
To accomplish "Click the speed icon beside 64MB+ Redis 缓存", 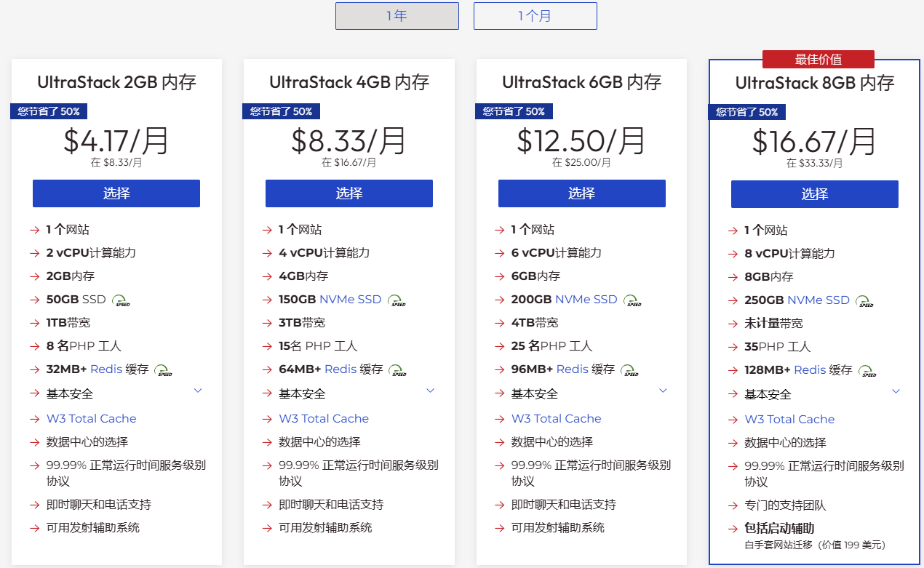I will coord(397,370).
